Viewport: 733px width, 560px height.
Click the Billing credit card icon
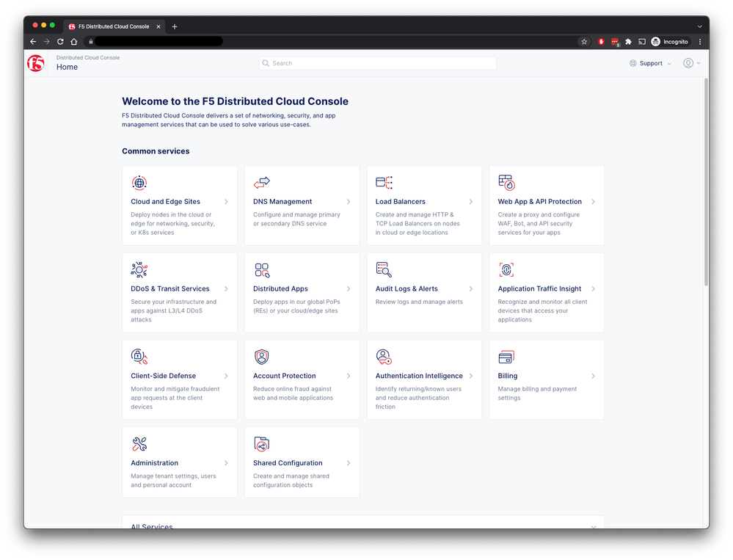tap(506, 357)
